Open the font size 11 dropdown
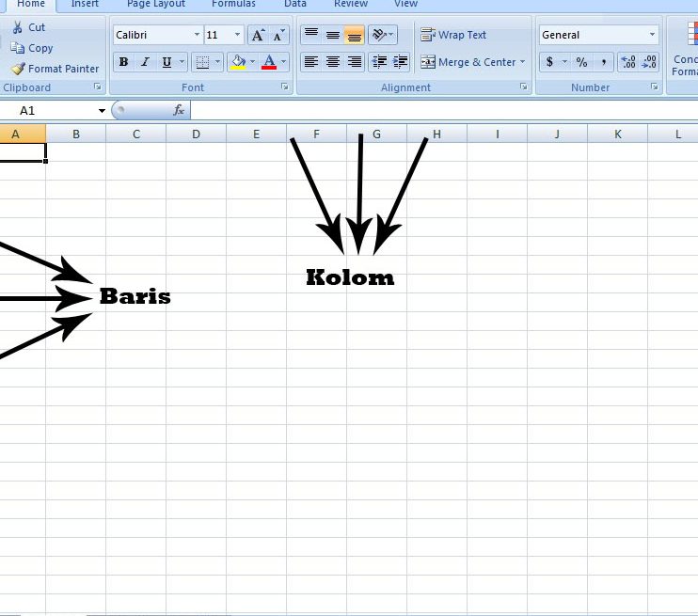 (x=237, y=35)
